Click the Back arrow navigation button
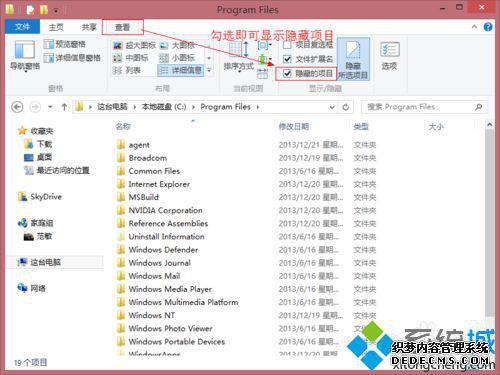The image size is (500, 375). (x=17, y=107)
